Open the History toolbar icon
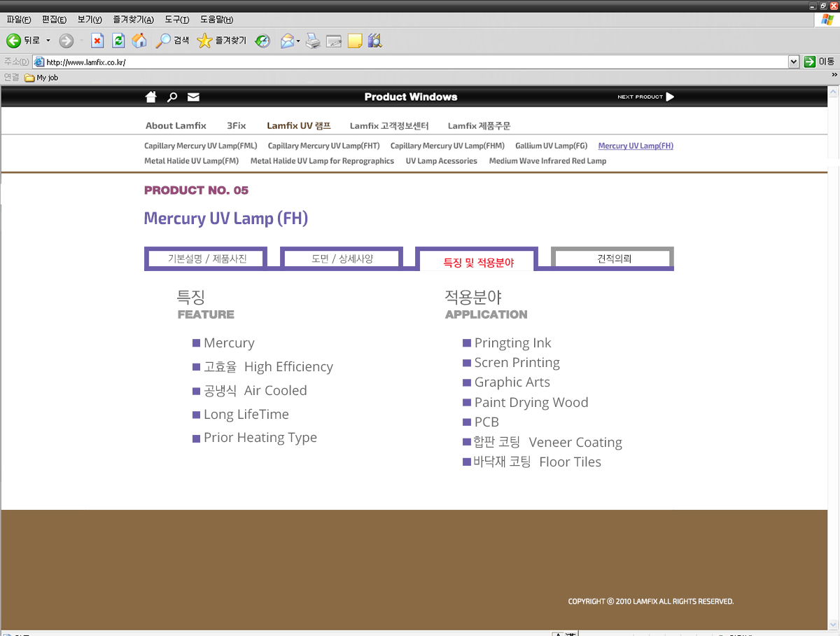This screenshot has width=840, height=636. click(x=262, y=41)
